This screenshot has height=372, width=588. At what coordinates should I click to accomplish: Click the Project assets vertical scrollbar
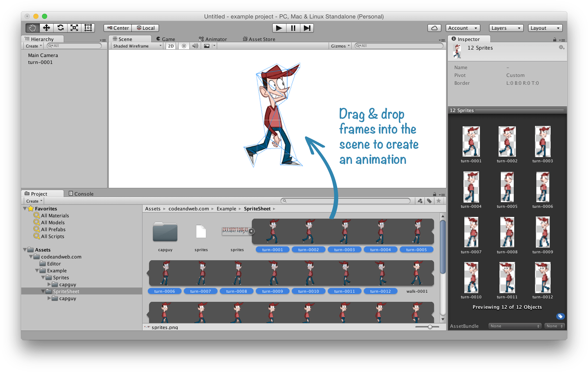click(x=442, y=247)
